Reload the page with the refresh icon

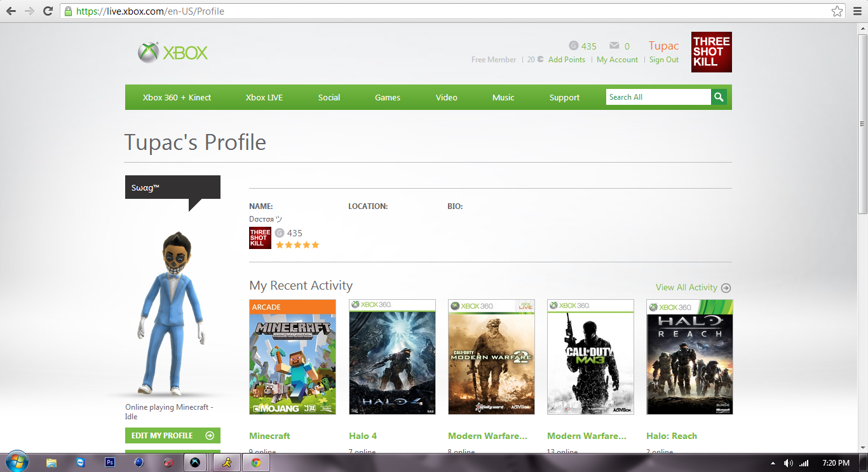coord(48,11)
